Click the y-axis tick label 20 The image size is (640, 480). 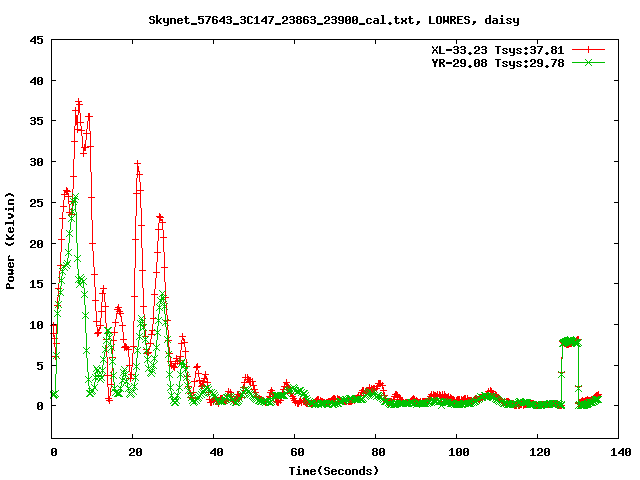point(36,243)
